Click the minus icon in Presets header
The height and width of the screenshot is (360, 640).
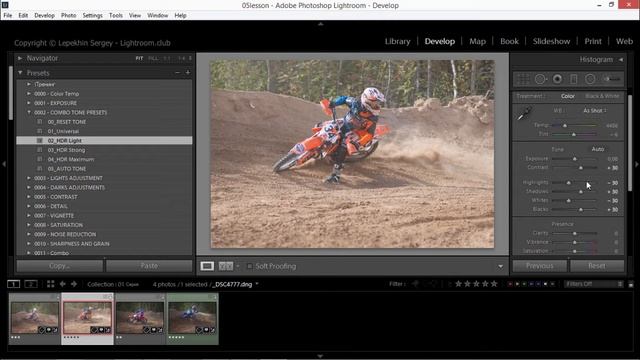tap(177, 73)
